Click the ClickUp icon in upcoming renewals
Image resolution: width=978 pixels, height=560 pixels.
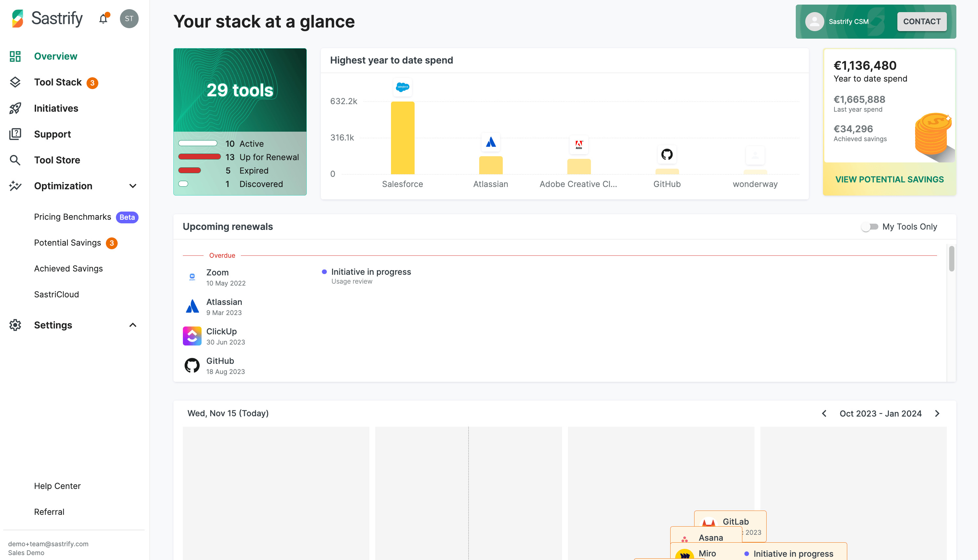[x=192, y=336]
